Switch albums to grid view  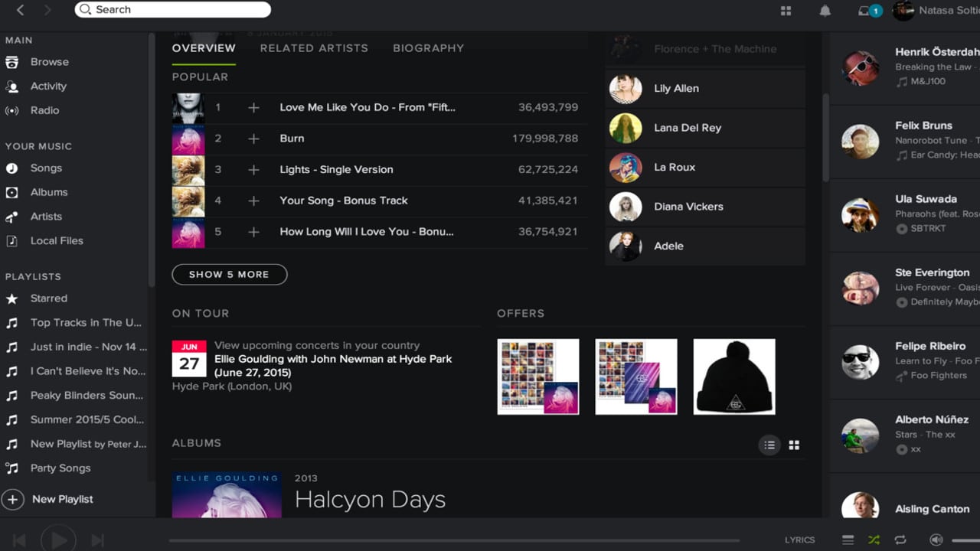click(794, 445)
